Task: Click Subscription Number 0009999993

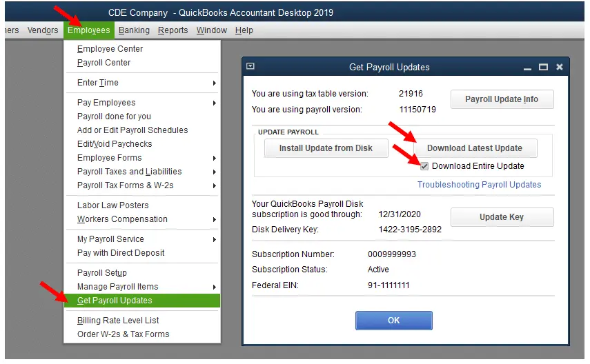Action: click(392, 254)
